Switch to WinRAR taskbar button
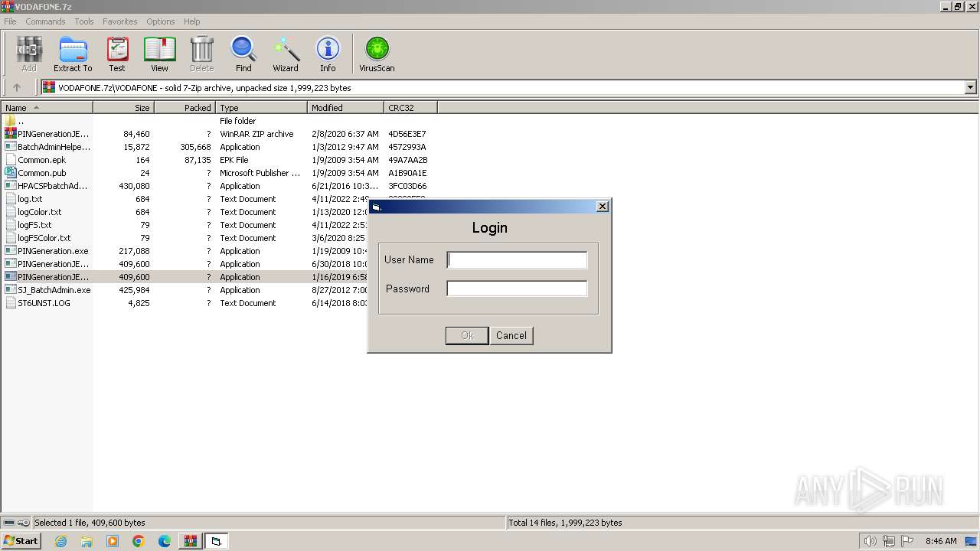This screenshot has height=551, width=980. [x=190, y=541]
